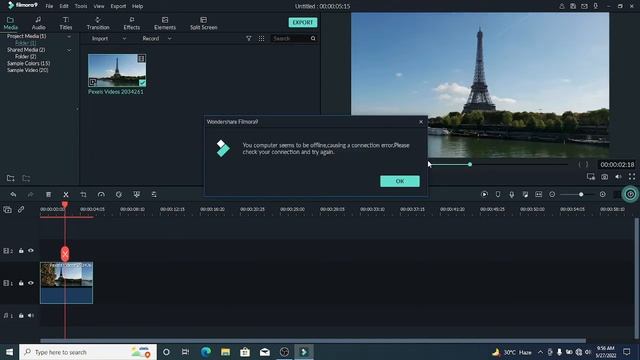Click the teal circular zoom-to-fit button

coord(630,194)
